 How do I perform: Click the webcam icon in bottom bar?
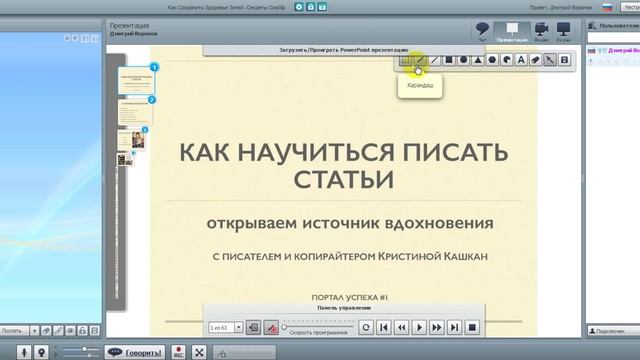click(x=41, y=352)
